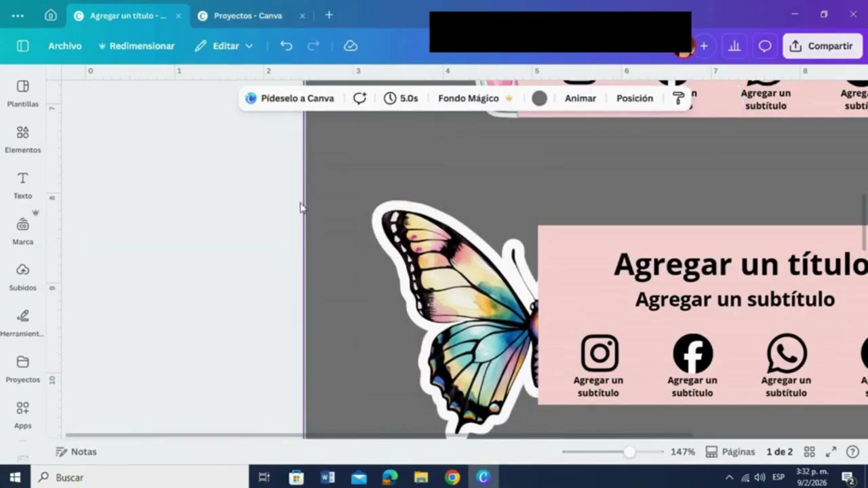Open the gray background color swatch

539,98
